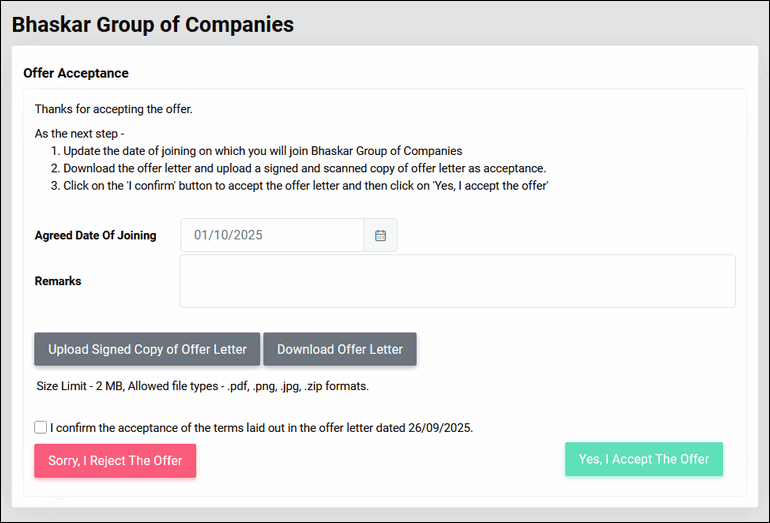
Task: Click the Agreed Date Of Joining input
Action: 272,235
